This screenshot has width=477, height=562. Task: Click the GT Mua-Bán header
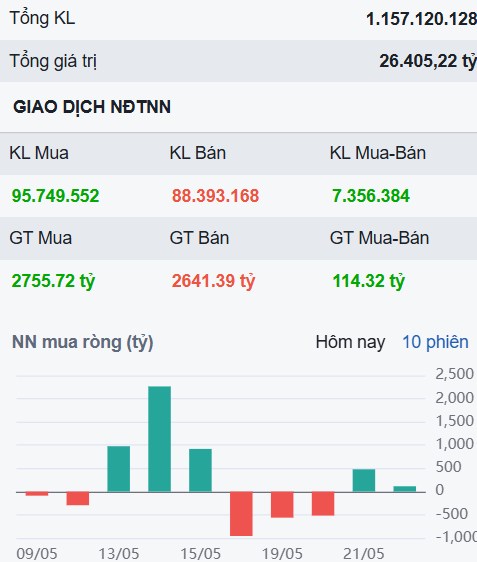click(x=379, y=238)
